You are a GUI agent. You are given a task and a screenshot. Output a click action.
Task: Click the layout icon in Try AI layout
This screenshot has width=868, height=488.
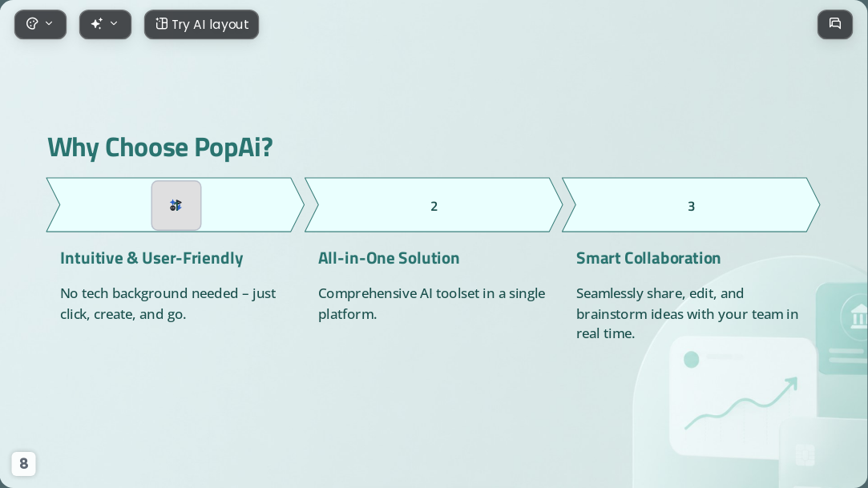click(161, 24)
